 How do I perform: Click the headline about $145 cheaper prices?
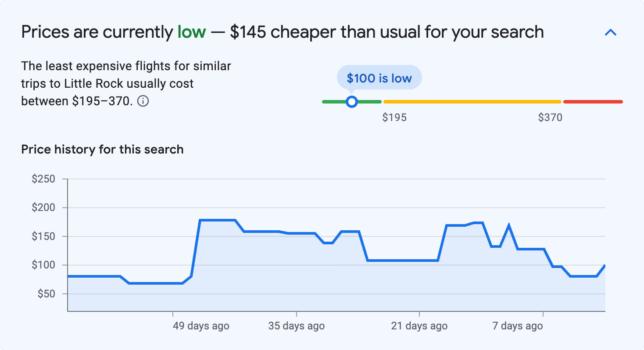(x=282, y=32)
